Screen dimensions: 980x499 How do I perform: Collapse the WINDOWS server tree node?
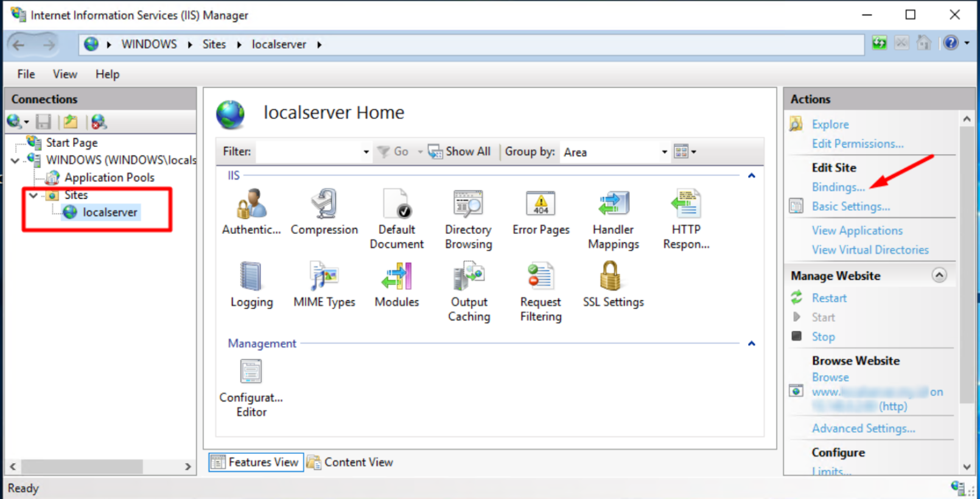(x=15, y=160)
